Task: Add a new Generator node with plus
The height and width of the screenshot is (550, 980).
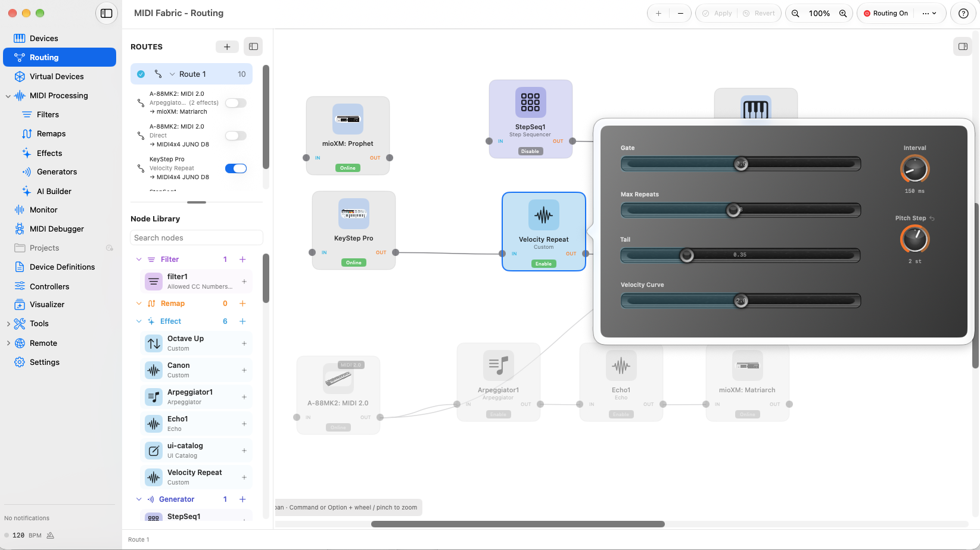Action: 242,499
